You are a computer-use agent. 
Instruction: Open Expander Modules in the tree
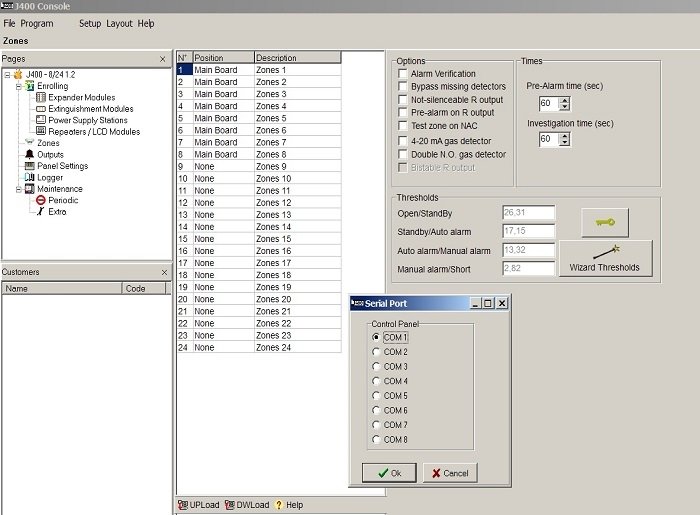click(81, 97)
